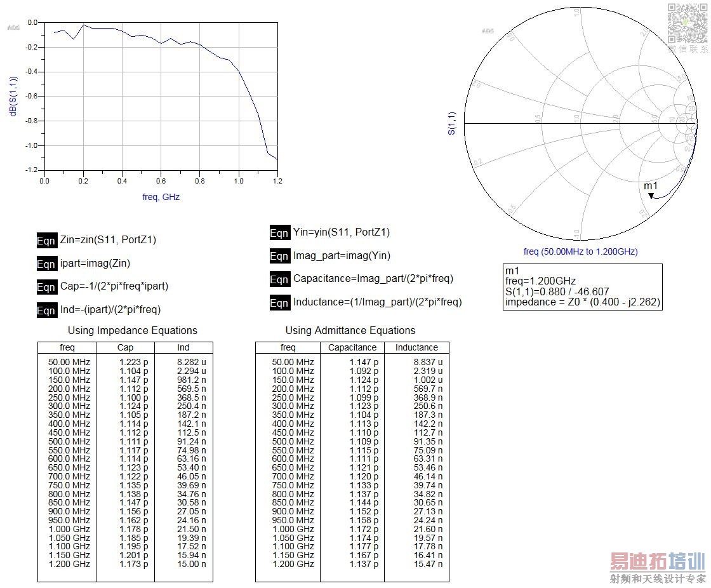The image size is (711, 588).
Task: Select the m1 marker triangle on the Smith chart
Action: (651, 196)
